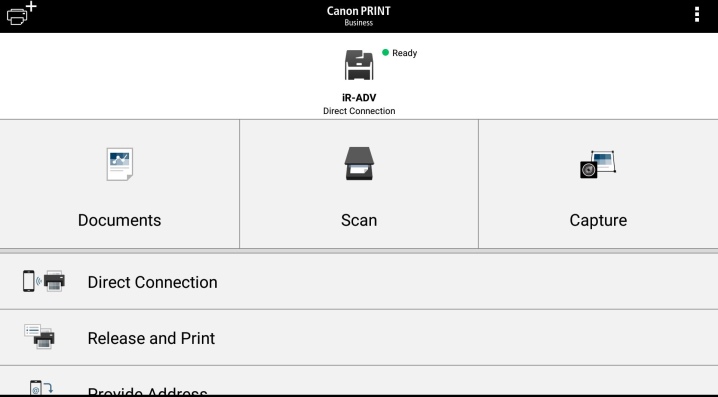Tap the Documents page icon

pyautogui.click(x=120, y=164)
